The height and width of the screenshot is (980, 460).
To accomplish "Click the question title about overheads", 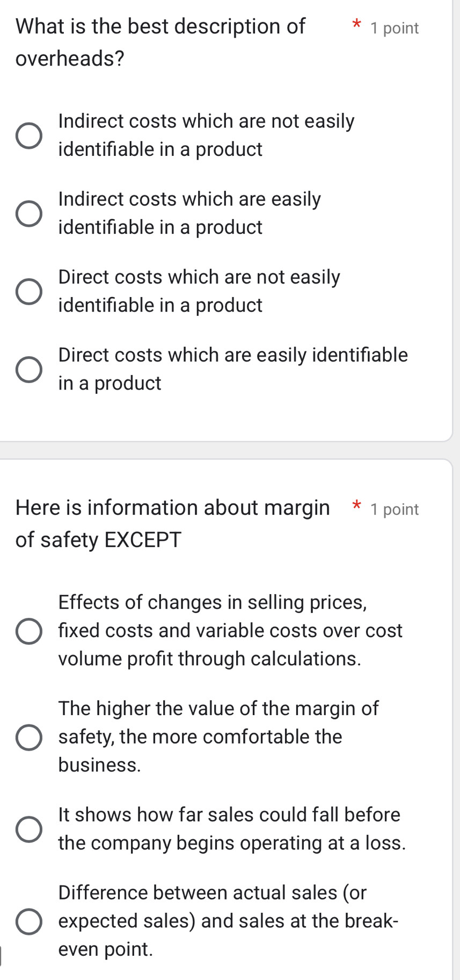I will click(160, 42).
